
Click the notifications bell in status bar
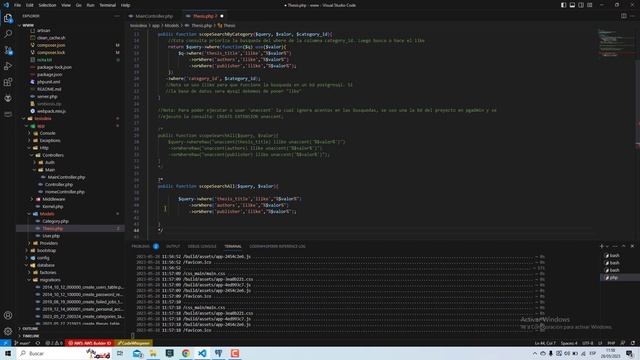coord(633,343)
